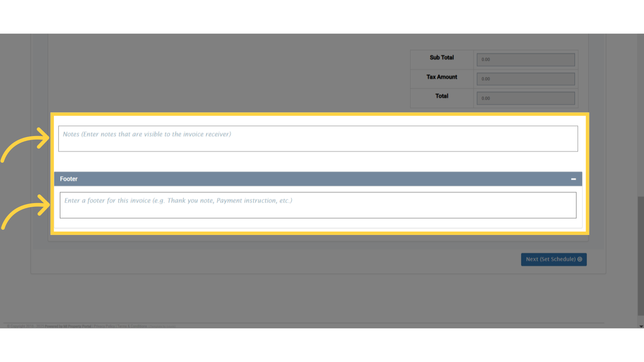Click the Tax Amount value field
The height and width of the screenshot is (362, 644).
[x=525, y=79]
